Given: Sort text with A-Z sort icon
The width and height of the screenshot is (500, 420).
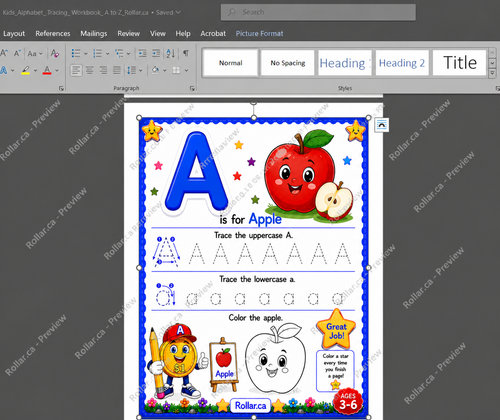Looking at the screenshot, I should (x=171, y=53).
